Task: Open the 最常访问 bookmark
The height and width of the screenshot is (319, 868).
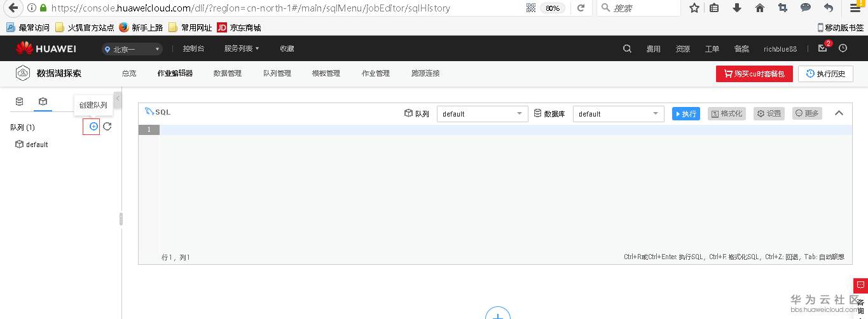Action: pyautogui.click(x=28, y=27)
